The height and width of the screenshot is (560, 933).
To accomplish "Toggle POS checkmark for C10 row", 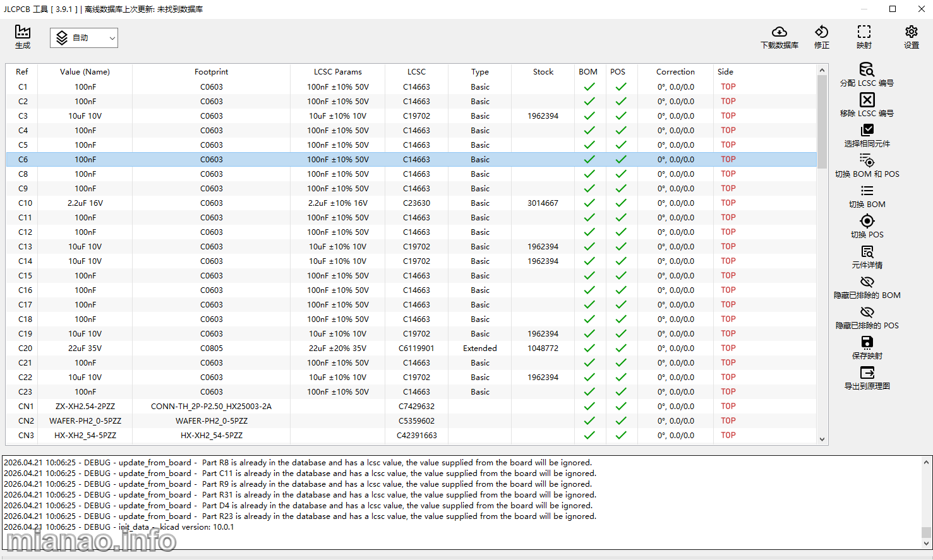I will click(x=621, y=203).
